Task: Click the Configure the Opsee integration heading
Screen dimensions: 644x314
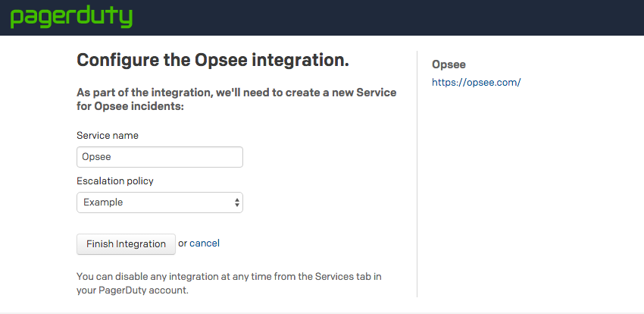Action: (213, 60)
